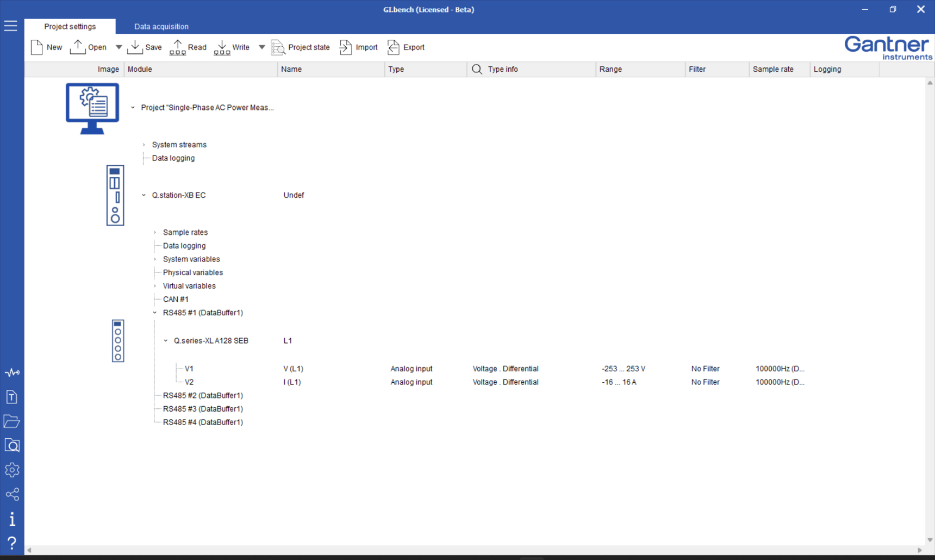Click the search icon in Type info column
Screen dimensions: 935x560
477,69
